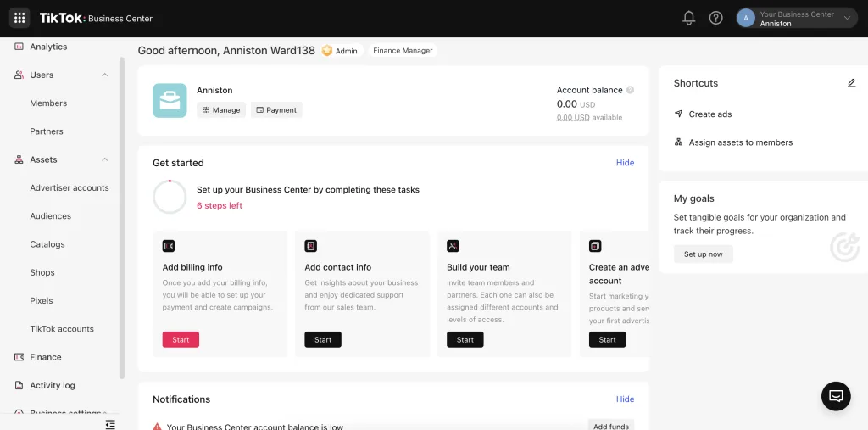This screenshot has width=868, height=430.
Task: Click the '6 steps left' text
Action: 220,205
